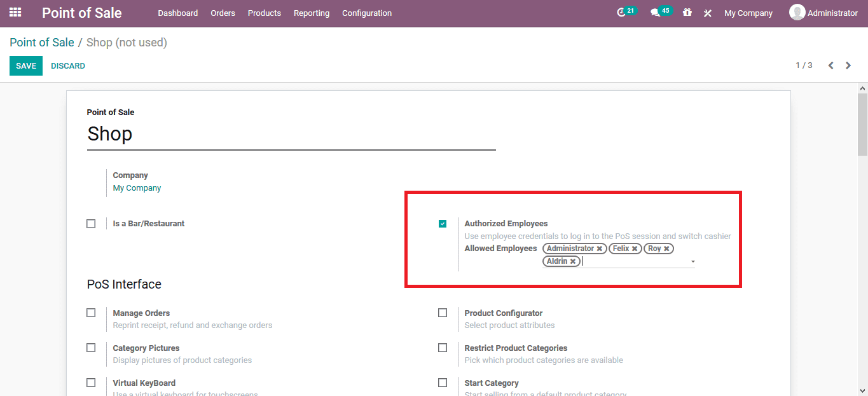Click the Point of Sale app title
This screenshot has height=396, width=868.
tap(82, 13)
